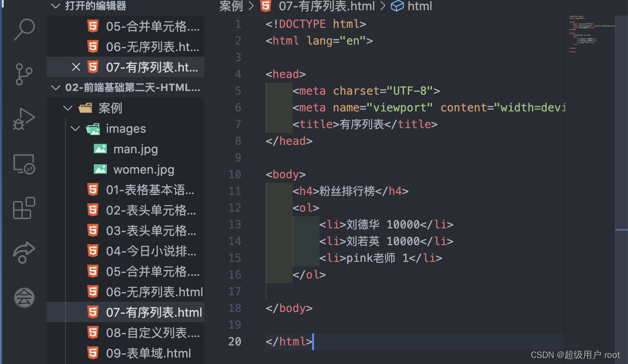Click the closing body tag on line 18

(289, 308)
